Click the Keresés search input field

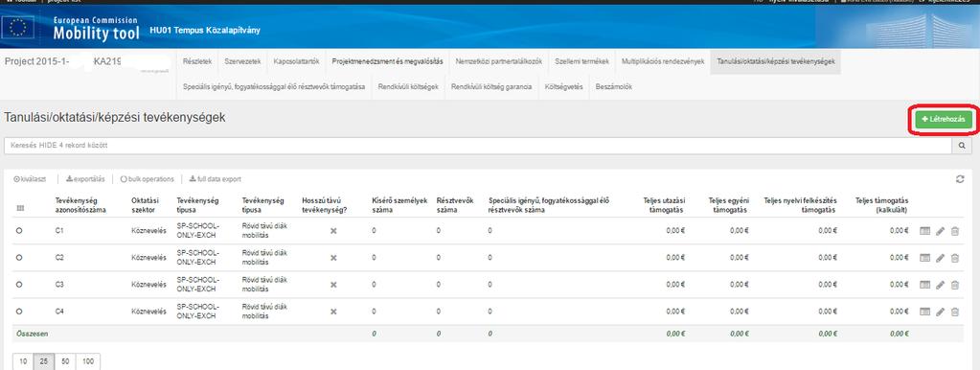coord(477,146)
